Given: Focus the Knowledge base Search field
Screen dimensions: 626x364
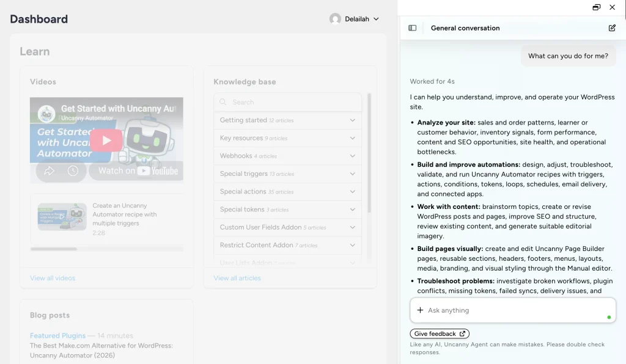Looking at the screenshot, I should click(287, 102).
